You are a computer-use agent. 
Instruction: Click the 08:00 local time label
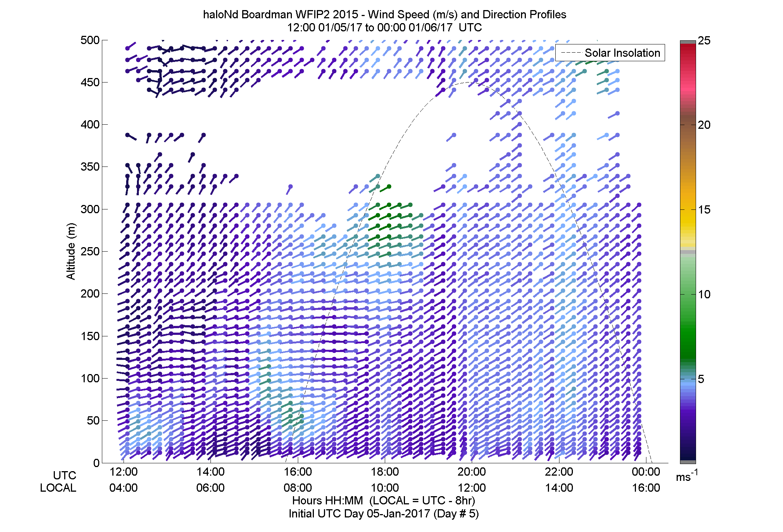pos(298,488)
